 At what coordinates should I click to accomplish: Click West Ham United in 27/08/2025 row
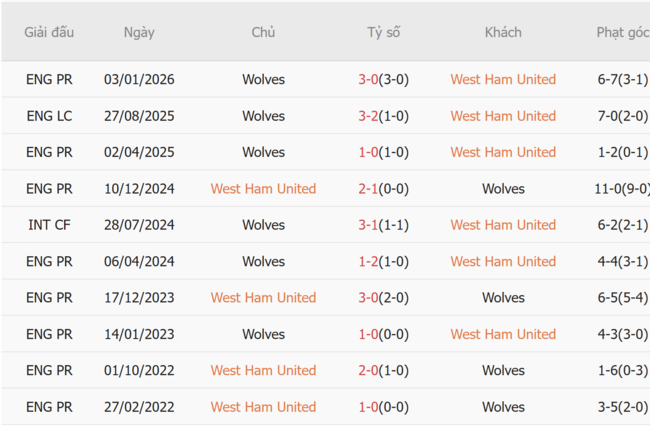point(503,116)
